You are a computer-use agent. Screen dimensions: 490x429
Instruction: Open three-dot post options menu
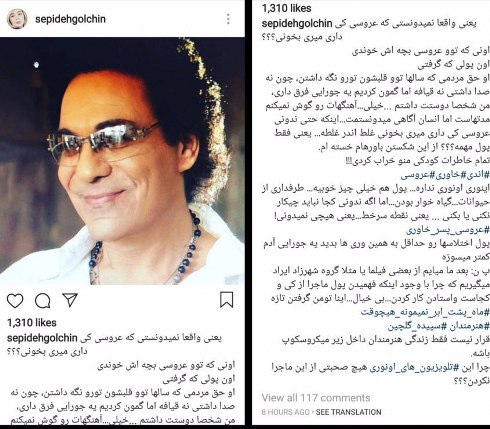(x=228, y=19)
